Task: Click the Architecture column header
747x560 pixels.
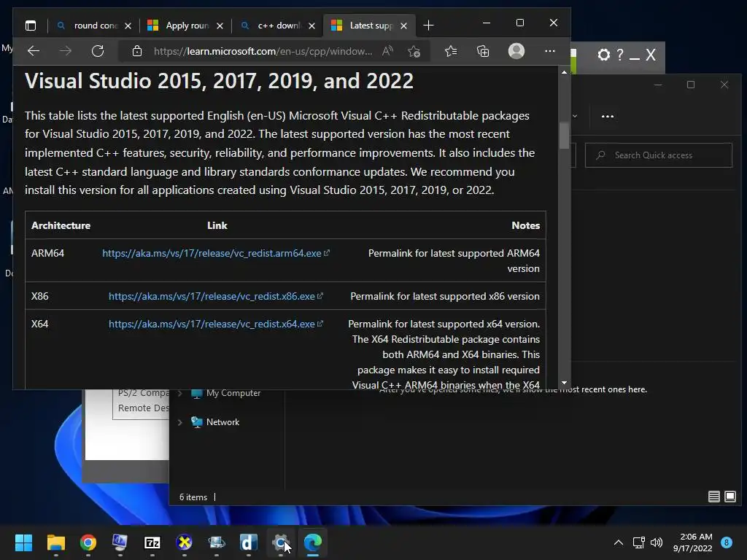Action: point(61,226)
